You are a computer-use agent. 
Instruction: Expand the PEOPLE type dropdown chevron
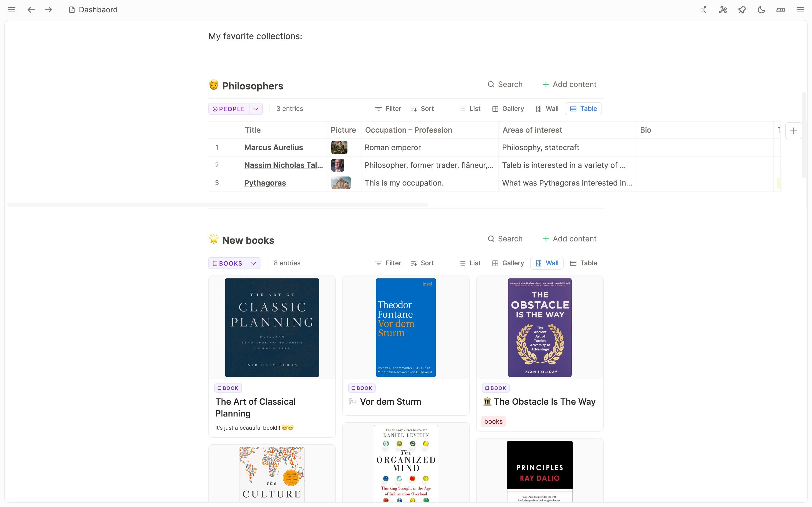(x=256, y=109)
